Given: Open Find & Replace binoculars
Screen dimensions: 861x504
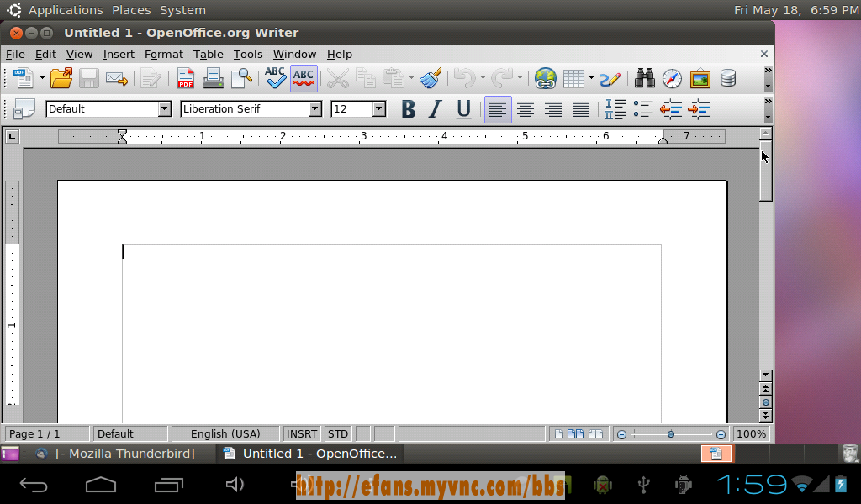Looking at the screenshot, I should pyautogui.click(x=645, y=78).
